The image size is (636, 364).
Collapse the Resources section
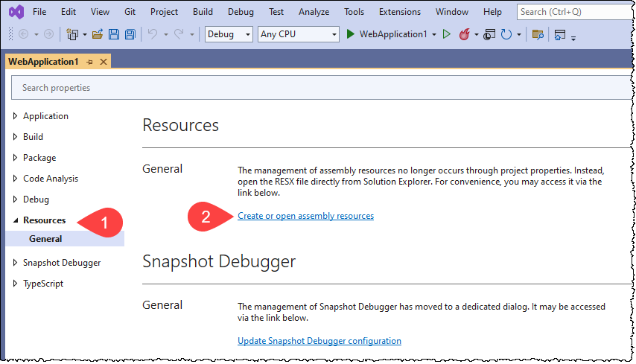(x=16, y=220)
